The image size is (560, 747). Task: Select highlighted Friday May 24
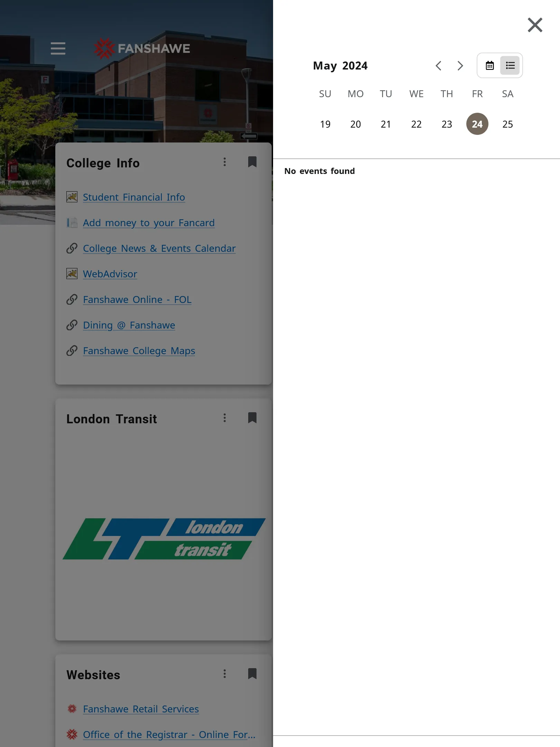(477, 124)
